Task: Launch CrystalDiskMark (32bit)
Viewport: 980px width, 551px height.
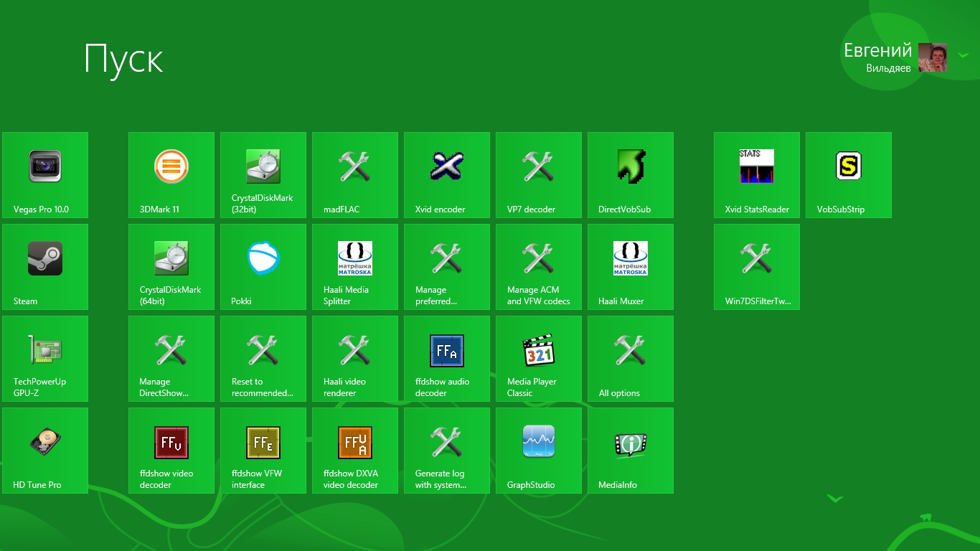Action: (x=263, y=175)
